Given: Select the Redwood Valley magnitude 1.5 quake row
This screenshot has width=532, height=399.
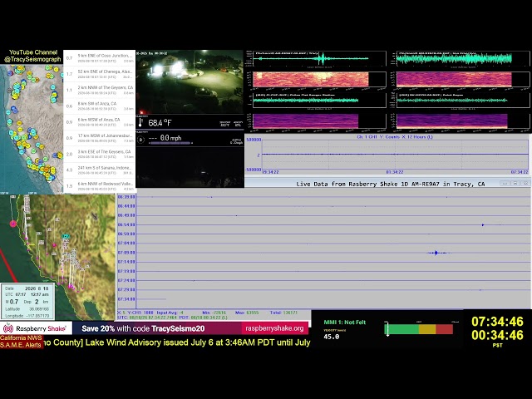Looking at the screenshot, I should [x=100, y=185].
